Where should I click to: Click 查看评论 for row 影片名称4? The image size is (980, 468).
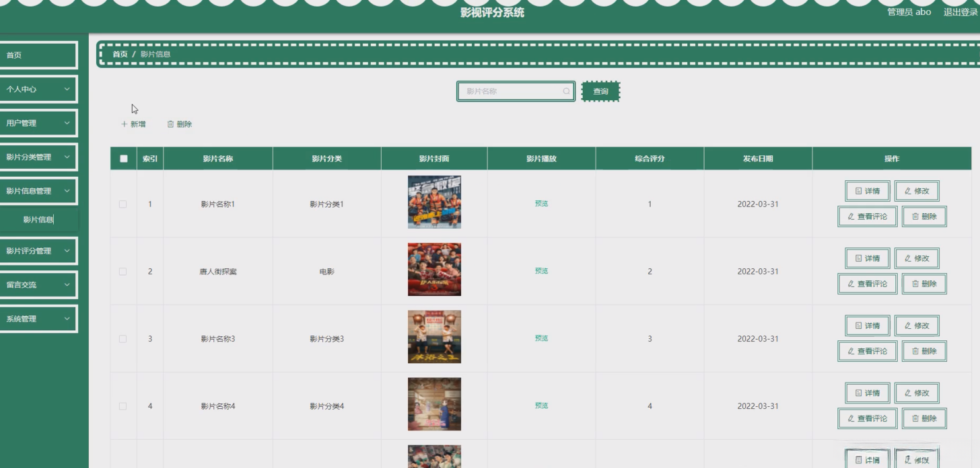pyautogui.click(x=868, y=418)
